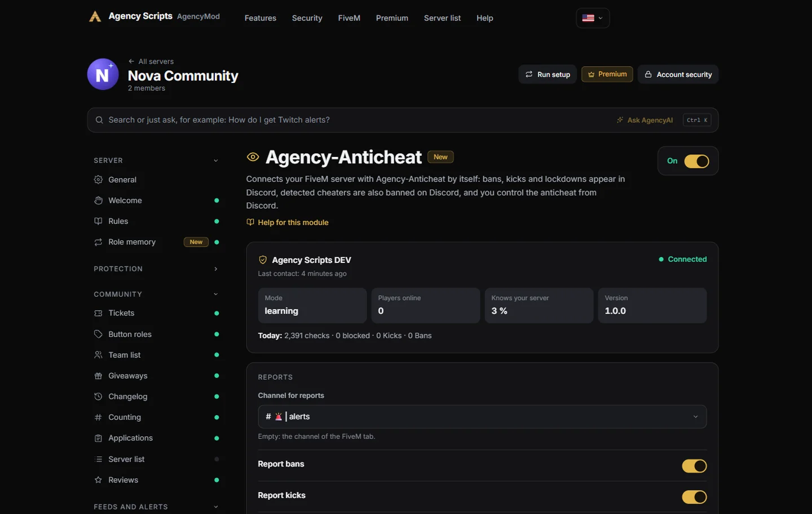Image resolution: width=812 pixels, height=514 pixels.
Task: Open the Features menu
Action: (x=261, y=18)
